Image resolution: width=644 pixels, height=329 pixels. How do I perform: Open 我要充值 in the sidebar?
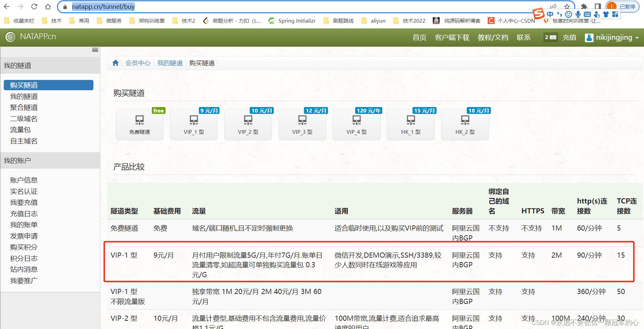click(24, 202)
